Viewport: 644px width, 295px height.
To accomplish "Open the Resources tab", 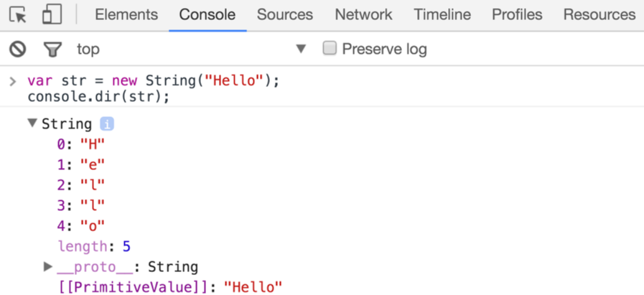I will [x=599, y=15].
